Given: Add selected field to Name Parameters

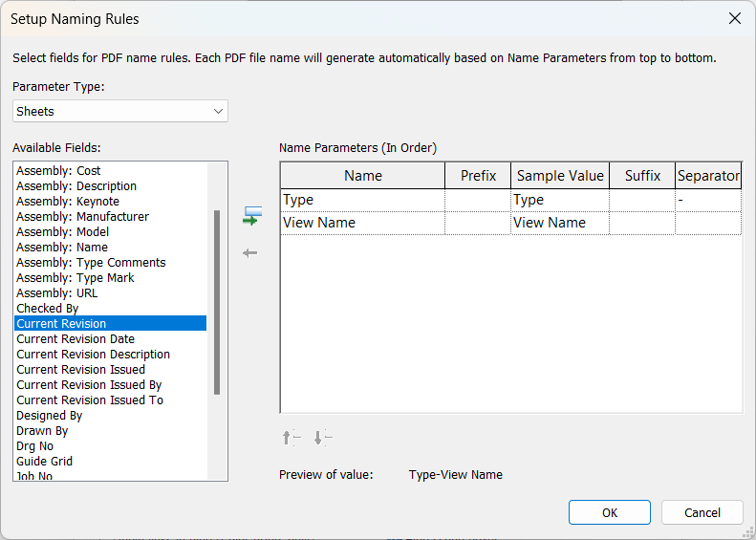Looking at the screenshot, I should tap(252, 216).
